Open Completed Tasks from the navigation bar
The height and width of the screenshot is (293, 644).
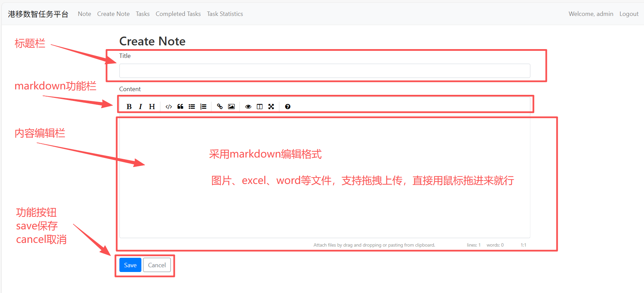coord(178,14)
